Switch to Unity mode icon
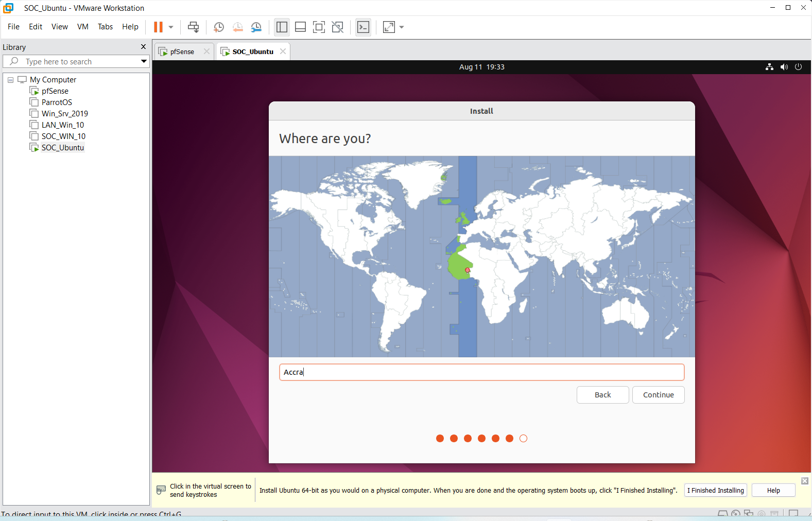Viewport: 812px width, 521px height. point(337,27)
